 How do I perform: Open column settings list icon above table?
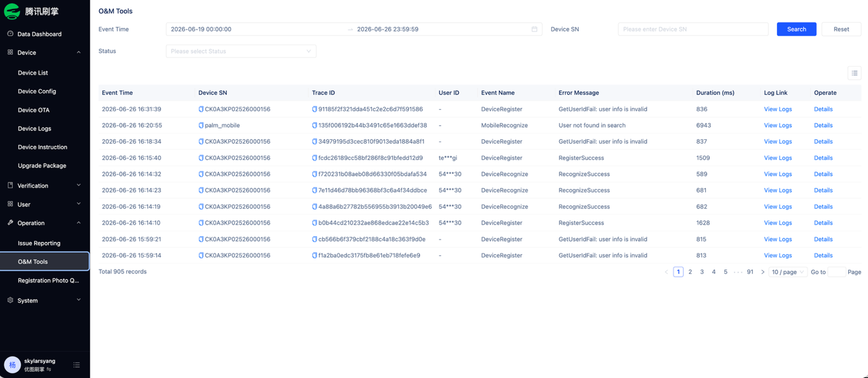[x=855, y=73]
